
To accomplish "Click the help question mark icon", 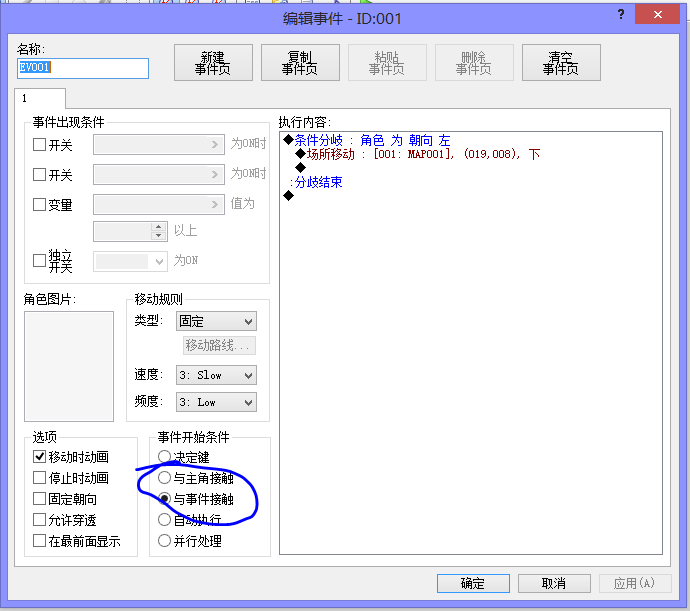I will pyautogui.click(x=620, y=15).
